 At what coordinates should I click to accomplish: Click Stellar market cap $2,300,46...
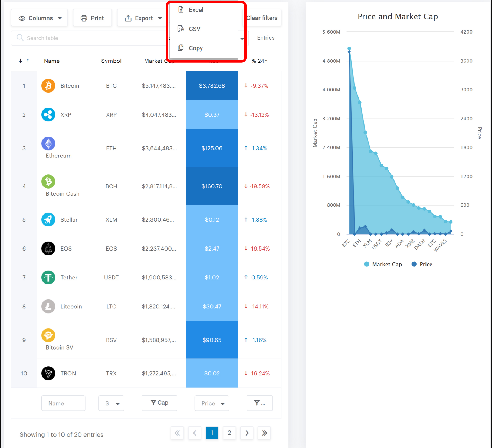coord(158,219)
